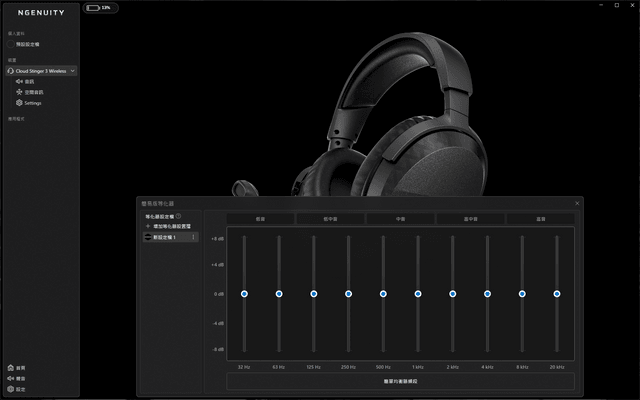Click the 500 Hz slider handle
Viewport: 640px width, 400px height.
(383, 294)
